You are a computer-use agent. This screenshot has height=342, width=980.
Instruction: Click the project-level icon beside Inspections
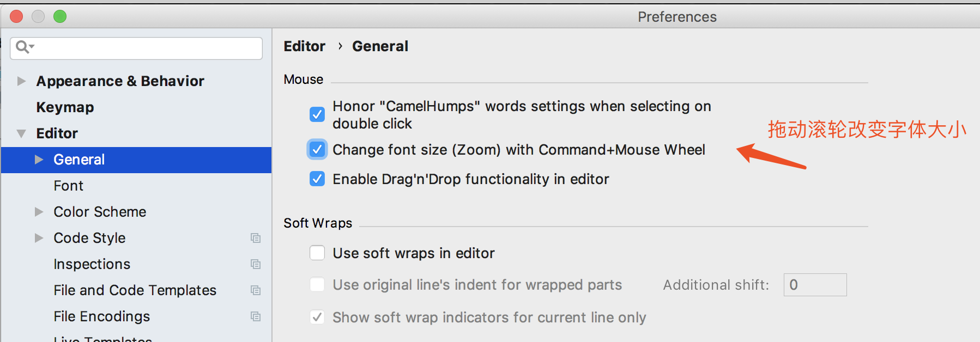255,264
